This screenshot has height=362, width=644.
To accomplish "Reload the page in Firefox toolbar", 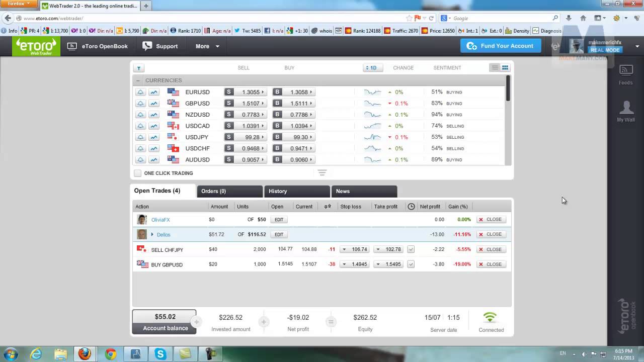I will [x=431, y=18].
